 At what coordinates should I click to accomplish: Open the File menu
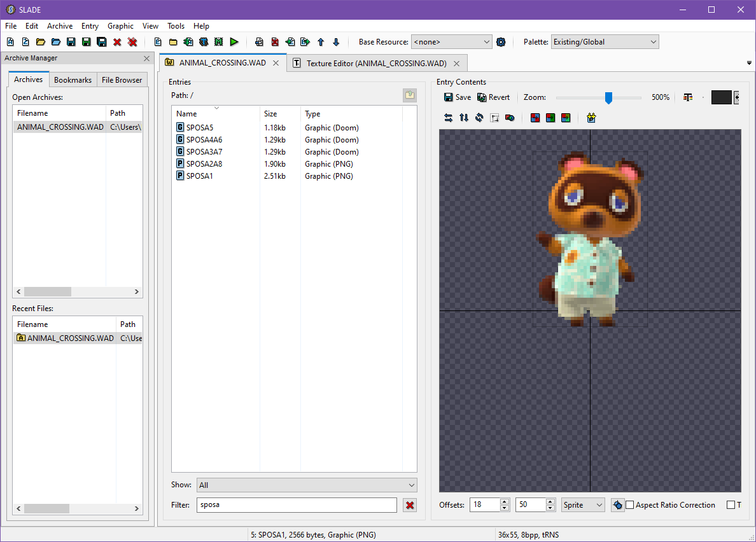click(x=11, y=26)
